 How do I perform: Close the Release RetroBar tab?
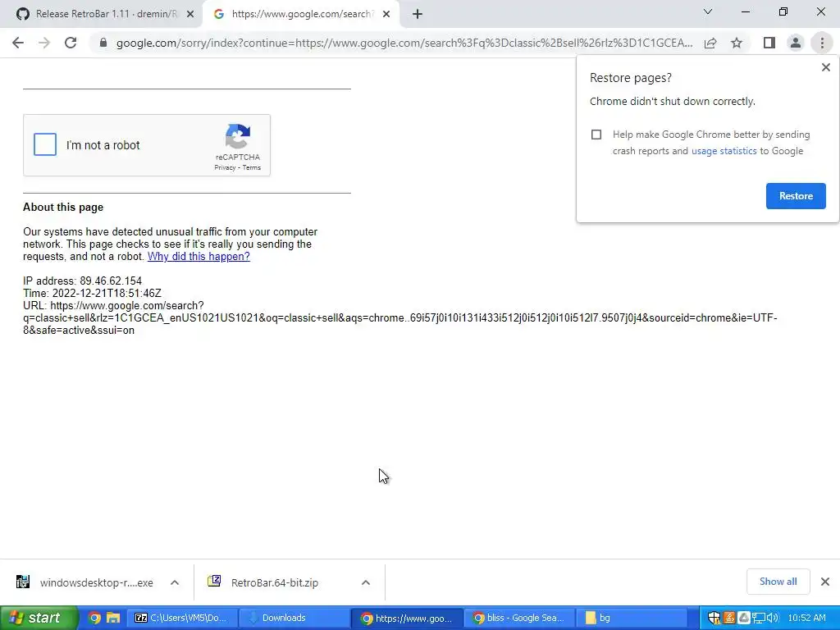coord(190,15)
